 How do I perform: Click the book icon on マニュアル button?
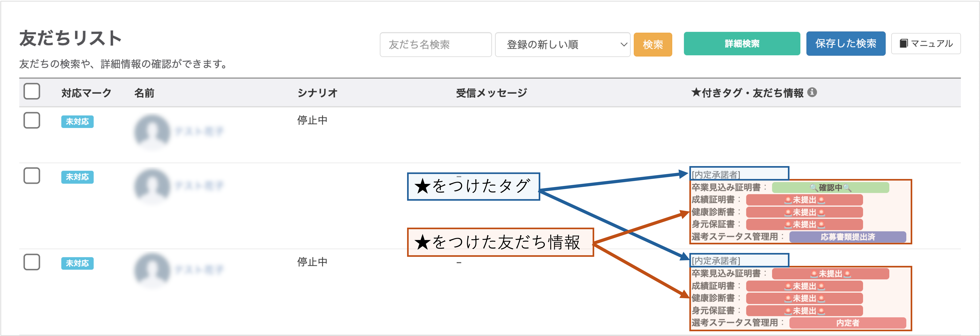pos(903,43)
